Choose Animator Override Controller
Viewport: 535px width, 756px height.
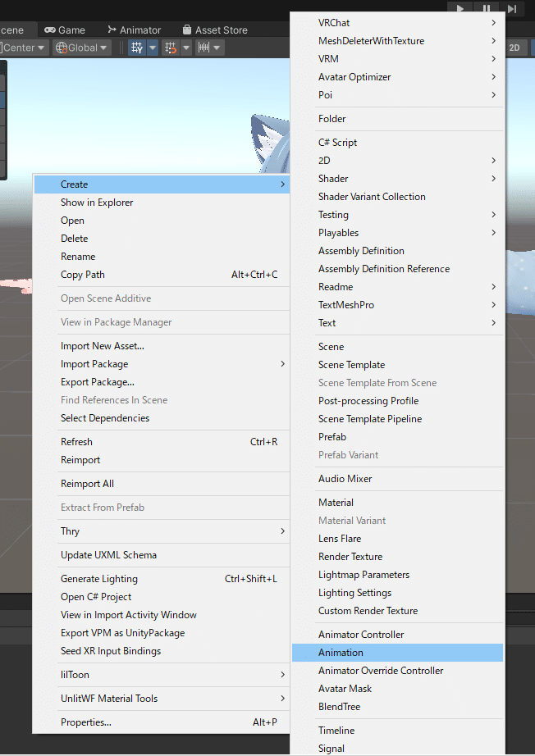click(x=397, y=671)
